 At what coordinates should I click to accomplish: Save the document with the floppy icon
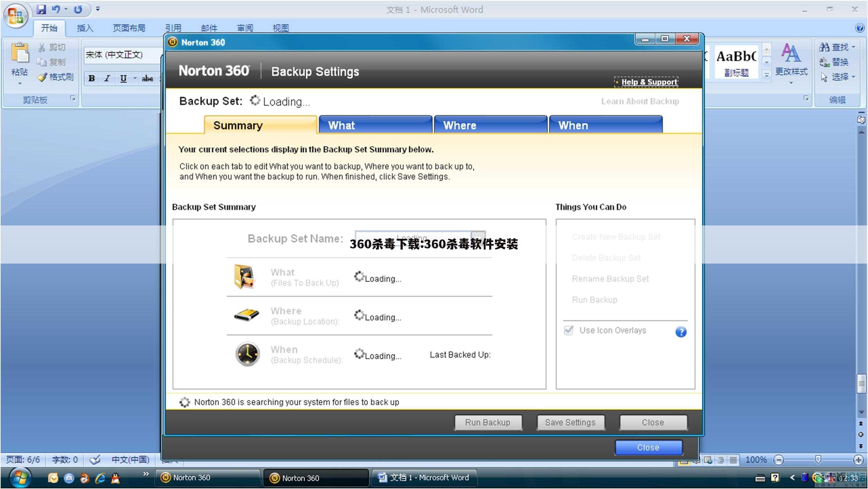click(41, 9)
